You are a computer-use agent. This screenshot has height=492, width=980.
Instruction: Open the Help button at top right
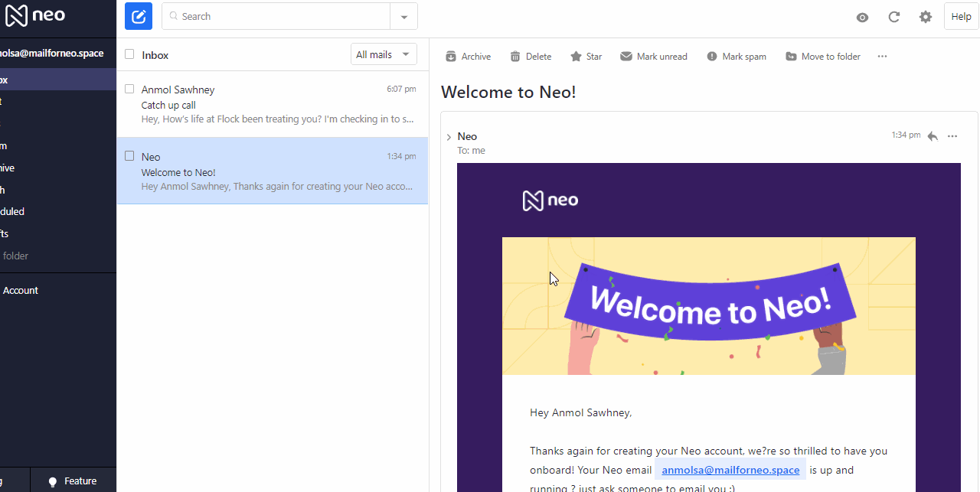point(961,17)
